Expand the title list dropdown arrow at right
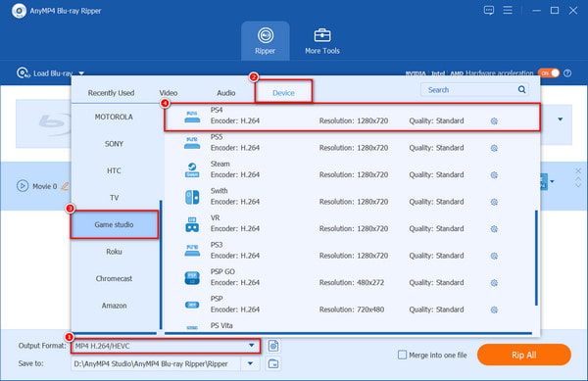Viewport: 588px width, 381px height. 561,119
